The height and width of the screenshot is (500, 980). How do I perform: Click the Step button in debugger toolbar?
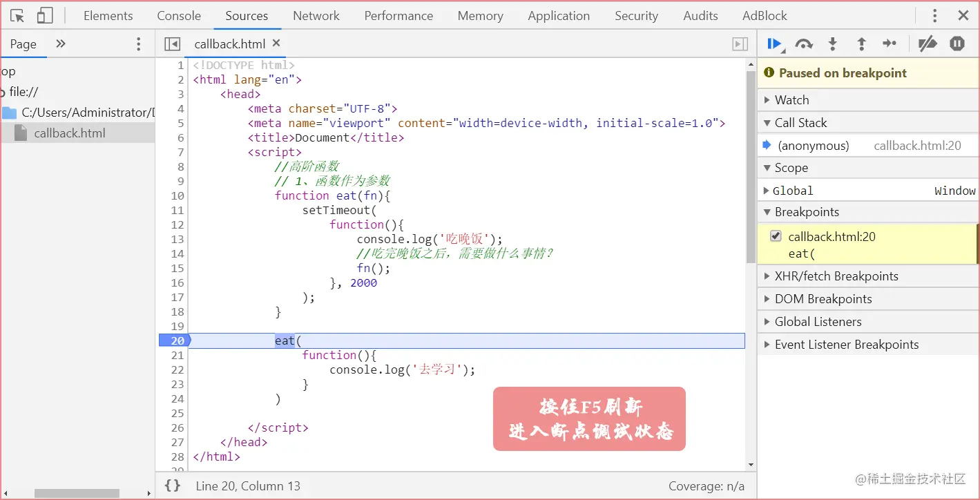click(890, 44)
